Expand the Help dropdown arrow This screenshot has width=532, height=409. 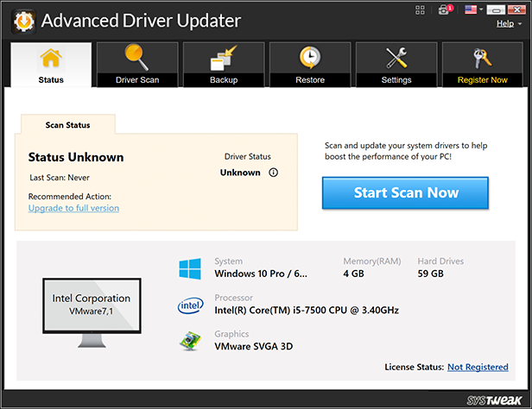tap(520, 24)
